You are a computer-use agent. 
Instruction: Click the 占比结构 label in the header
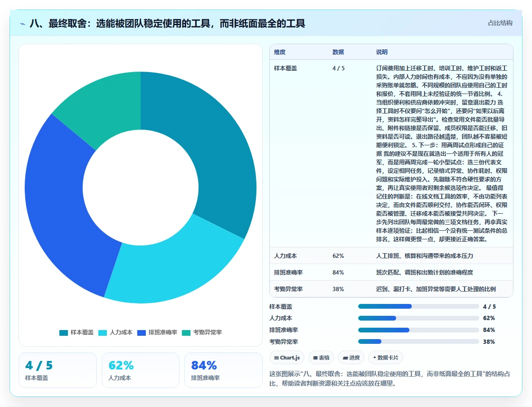coord(500,23)
